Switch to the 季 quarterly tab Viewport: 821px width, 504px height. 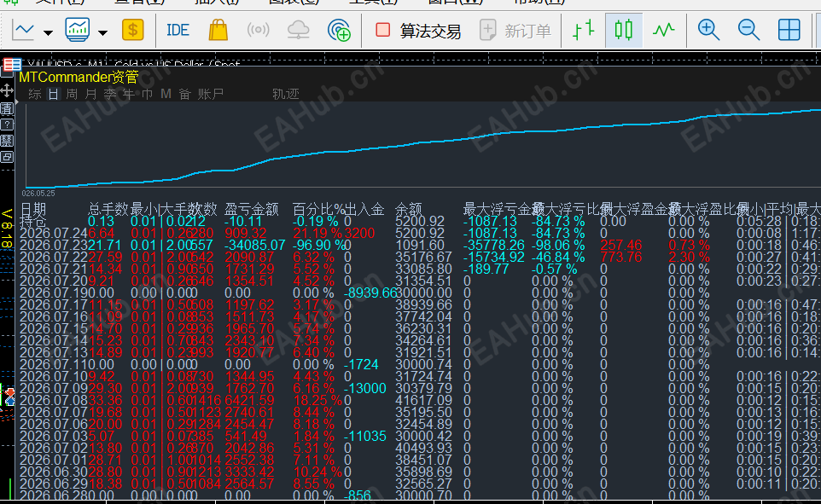coord(110,94)
